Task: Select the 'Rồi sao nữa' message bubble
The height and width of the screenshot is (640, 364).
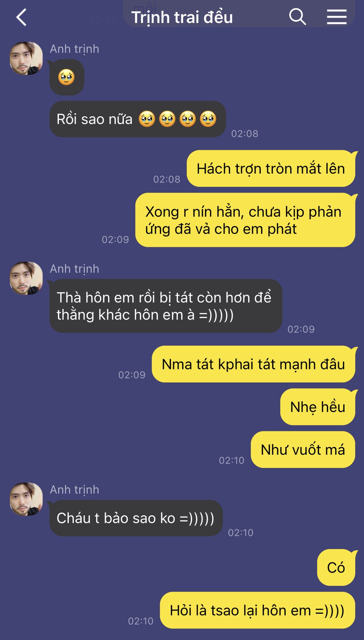Action: (138, 119)
